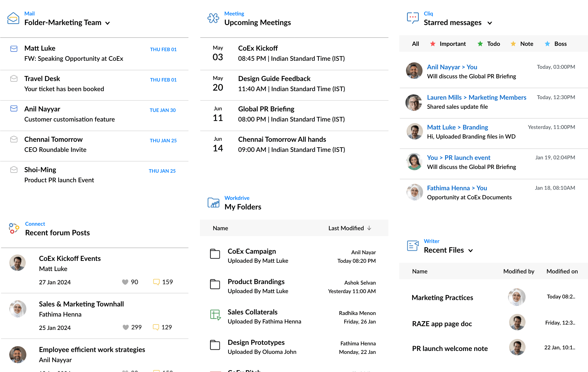Click the Meeting widget icon
588x372 pixels.
[x=213, y=18]
